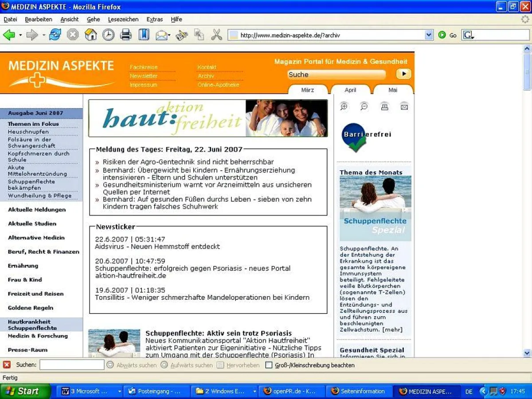532x399 pixels.
Task: Click the Aufwärts suchen button
Action: click(187, 365)
